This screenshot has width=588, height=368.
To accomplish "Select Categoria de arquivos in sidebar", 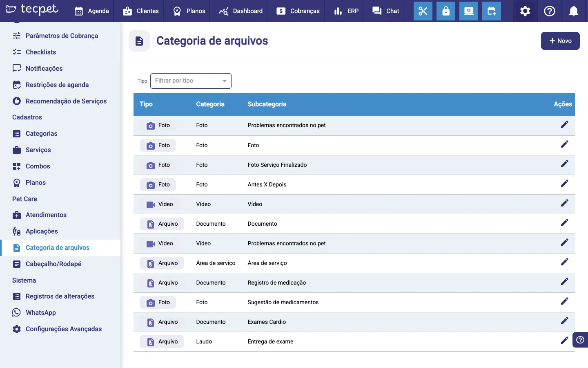I will click(60, 247).
